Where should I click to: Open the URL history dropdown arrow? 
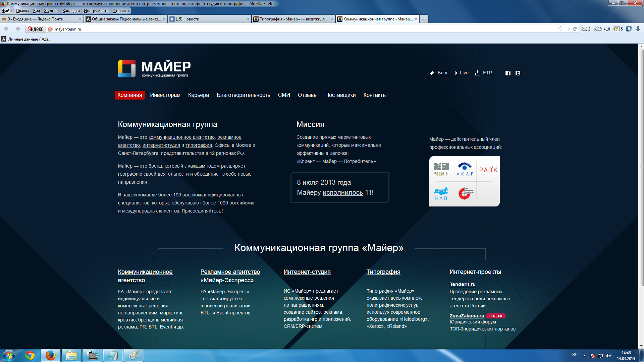(569, 29)
